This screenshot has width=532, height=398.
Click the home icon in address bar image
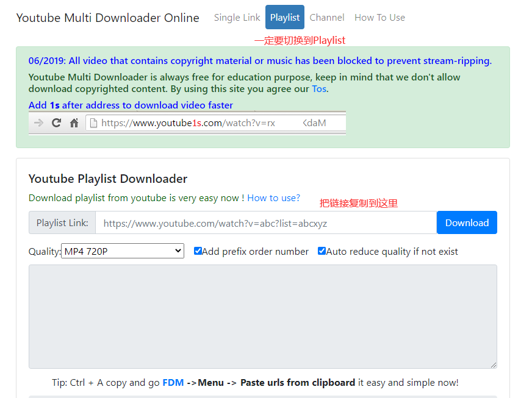[74, 123]
